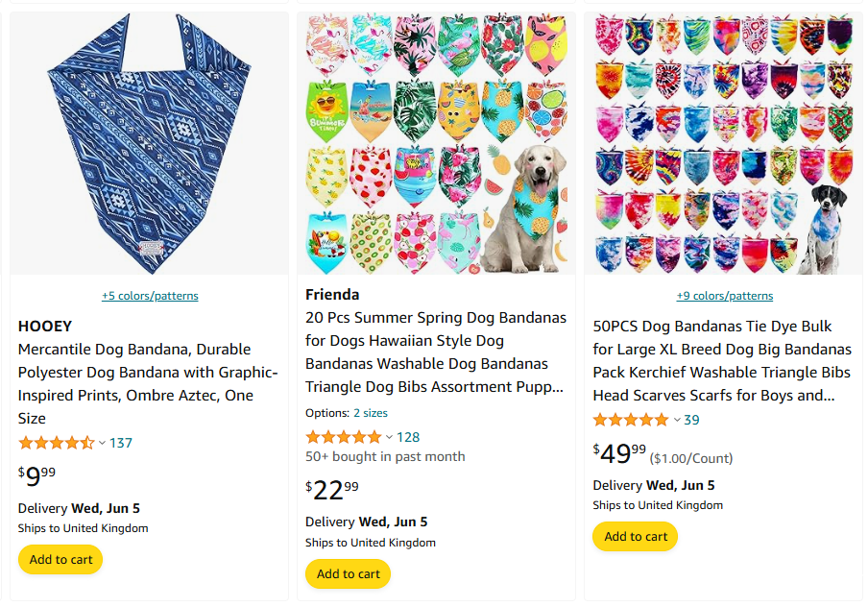Open the Frienda Hawaiian bandanas product image
Viewport: 868px width, 607px height.
point(436,144)
